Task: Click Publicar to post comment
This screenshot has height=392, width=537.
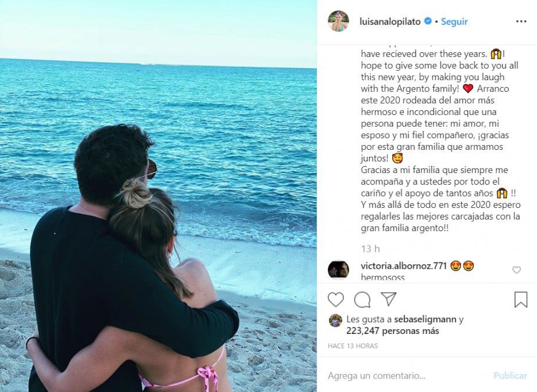Action: (x=510, y=376)
